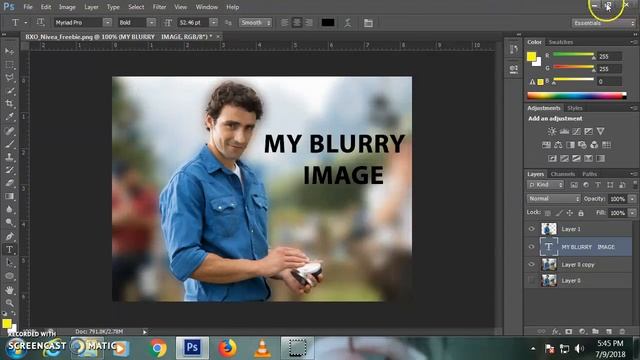
Task: Show Layer 0 visibility
Action: (x=531, y=280)
